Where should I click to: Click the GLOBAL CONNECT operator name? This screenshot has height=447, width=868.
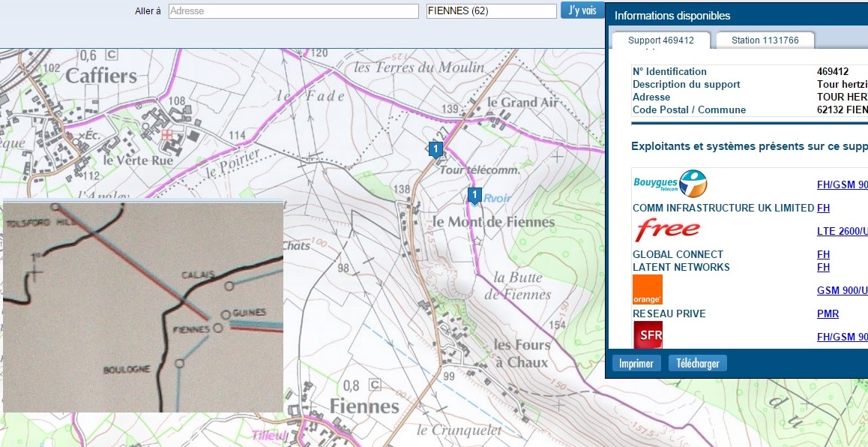point(678,254)
